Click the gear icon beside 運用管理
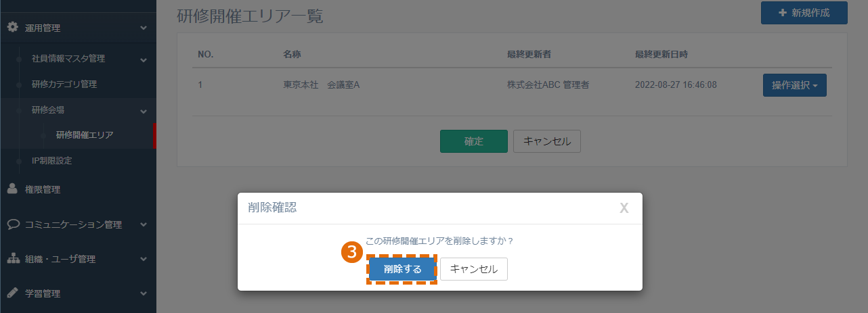The width and height of the screenshot is (868, 313). pyautogui.click(x=12, y=28)
